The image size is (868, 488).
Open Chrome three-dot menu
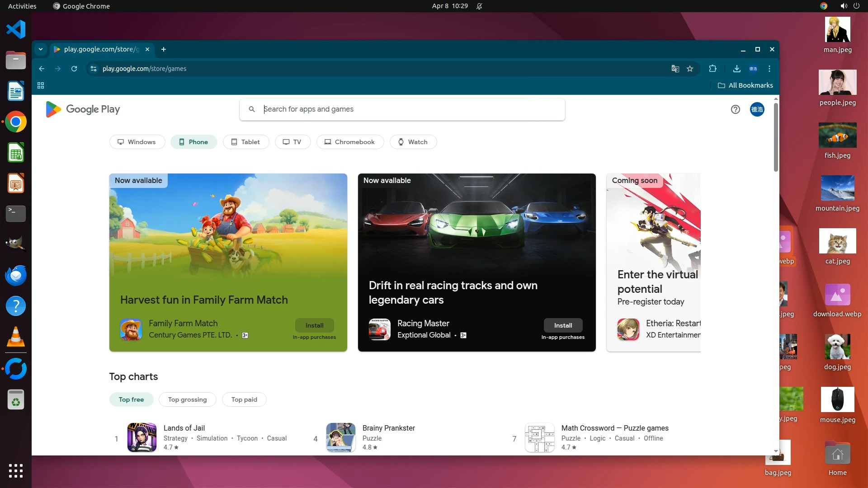[x=769, y=69]
